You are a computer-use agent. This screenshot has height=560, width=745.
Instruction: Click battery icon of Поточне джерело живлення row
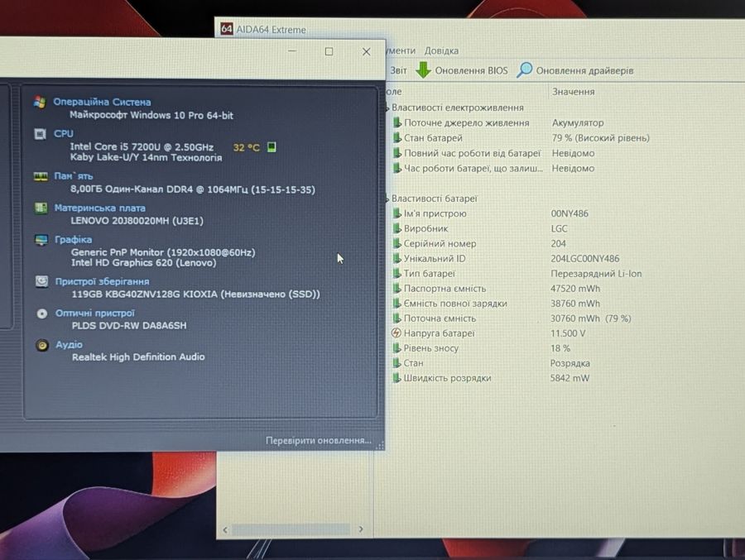coord(397,123)
